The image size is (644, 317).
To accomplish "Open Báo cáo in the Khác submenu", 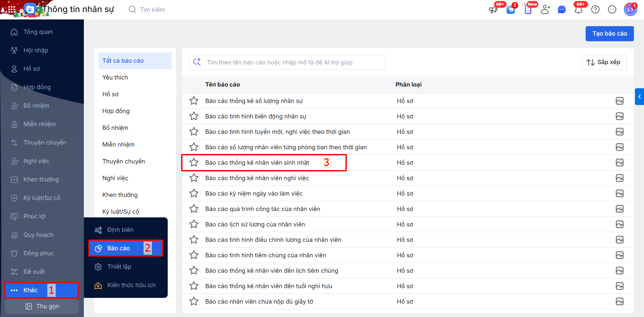I will coord(119,248).
